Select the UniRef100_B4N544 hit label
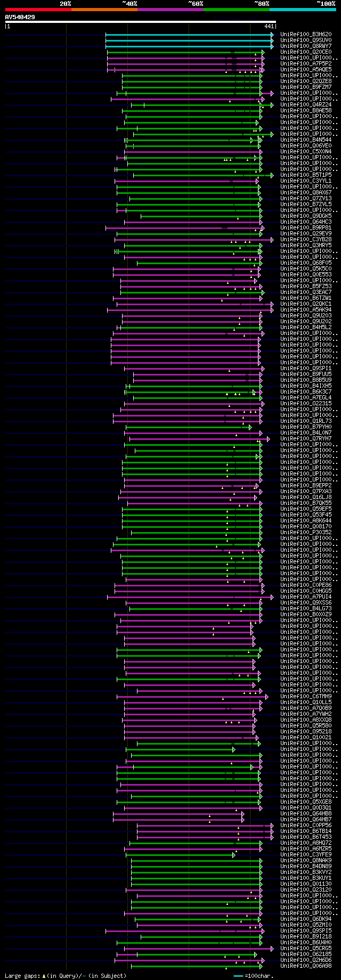 [x=306, y=140]
